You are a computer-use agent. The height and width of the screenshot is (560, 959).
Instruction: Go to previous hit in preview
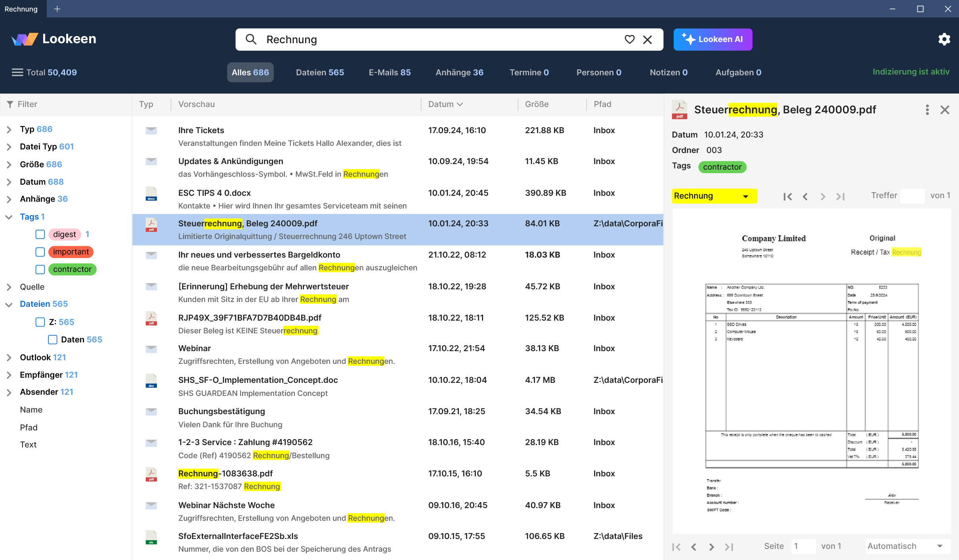pos(805,196)
